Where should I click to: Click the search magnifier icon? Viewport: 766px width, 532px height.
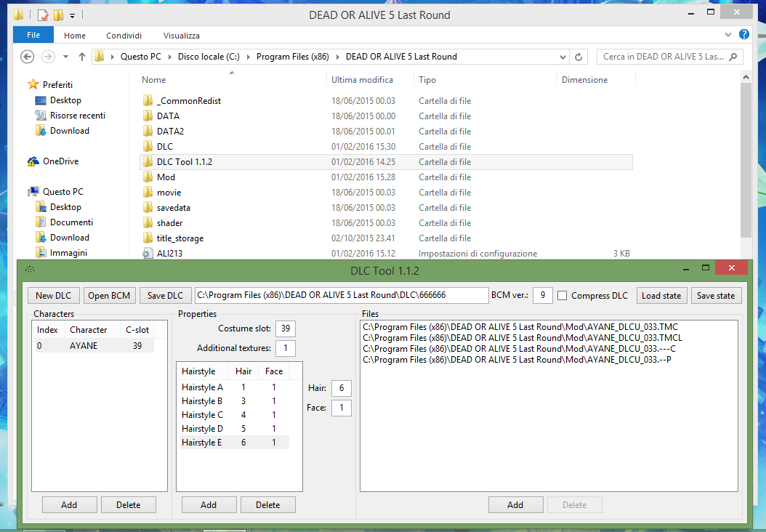click(x=733, y=57)
